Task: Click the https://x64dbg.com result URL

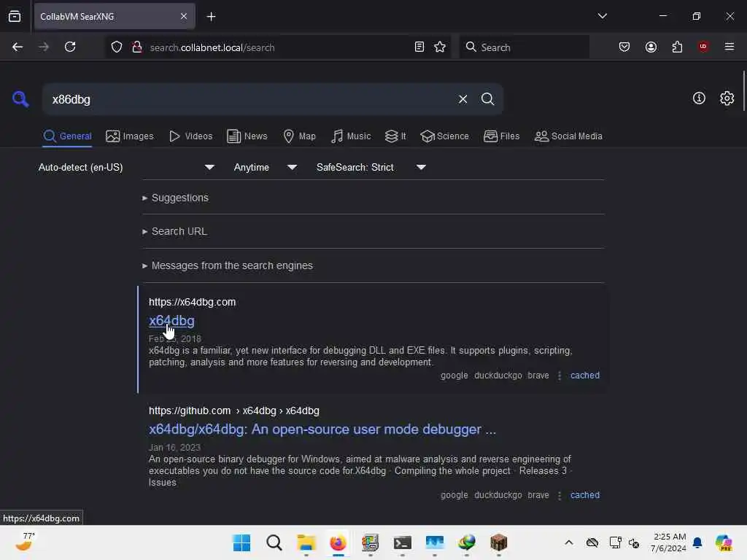Action: (x=192, y=303)
